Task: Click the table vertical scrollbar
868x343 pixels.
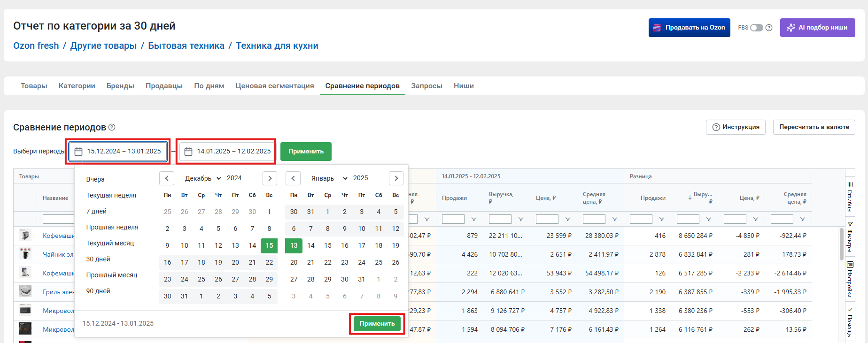Action: (841, 244)
